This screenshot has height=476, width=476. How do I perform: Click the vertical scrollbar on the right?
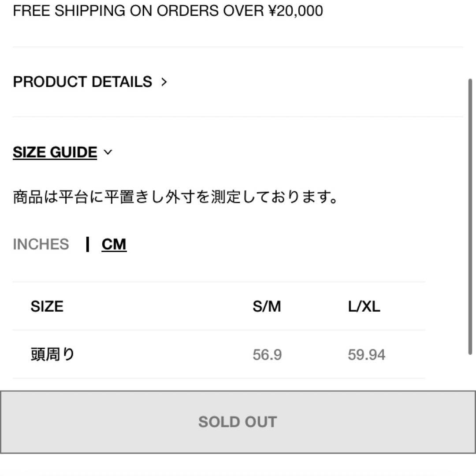(470, 216)
